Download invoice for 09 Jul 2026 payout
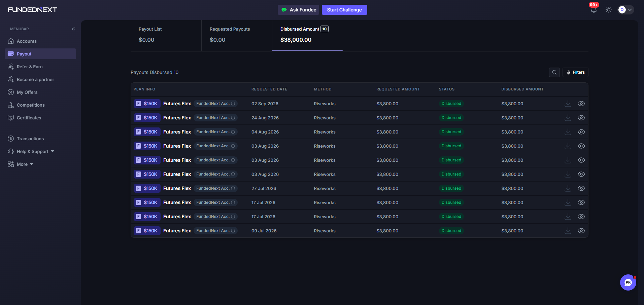The image size is (644, 305). (x=568, y=231)
